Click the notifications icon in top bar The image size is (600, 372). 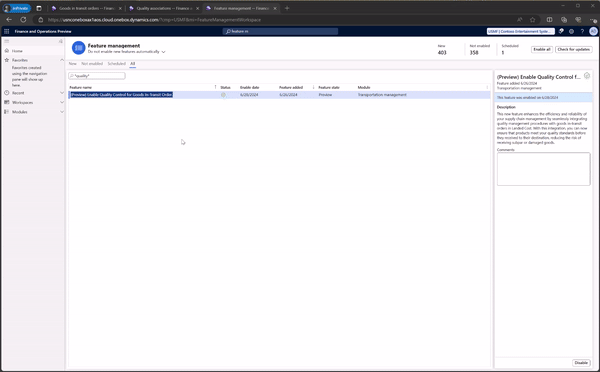pyautogui.click(x=561, y=31)
